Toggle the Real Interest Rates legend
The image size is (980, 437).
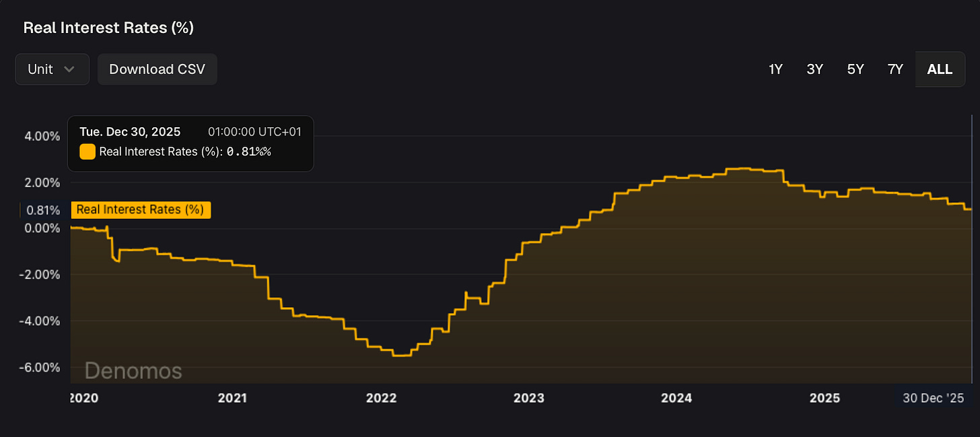(x=141, y=209)
